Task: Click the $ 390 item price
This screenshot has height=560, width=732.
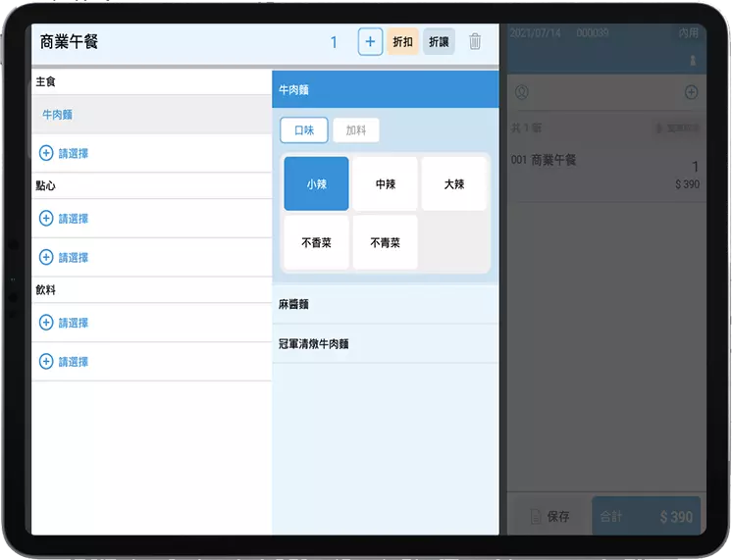Action: (687, 184)
